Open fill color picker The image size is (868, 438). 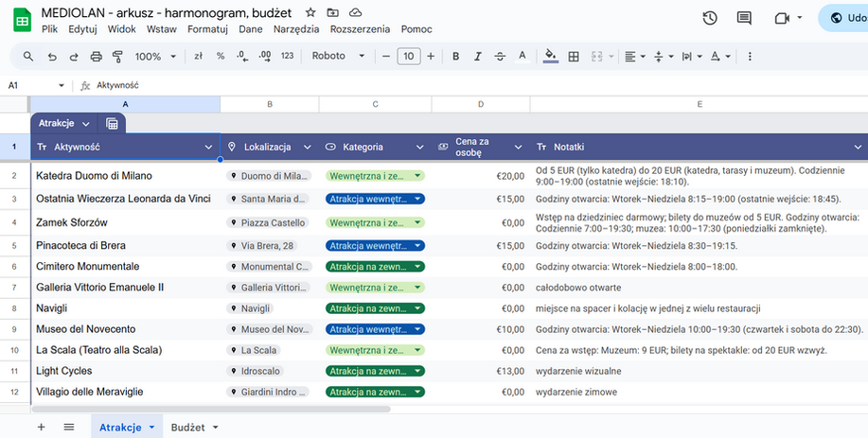[550, 56]
